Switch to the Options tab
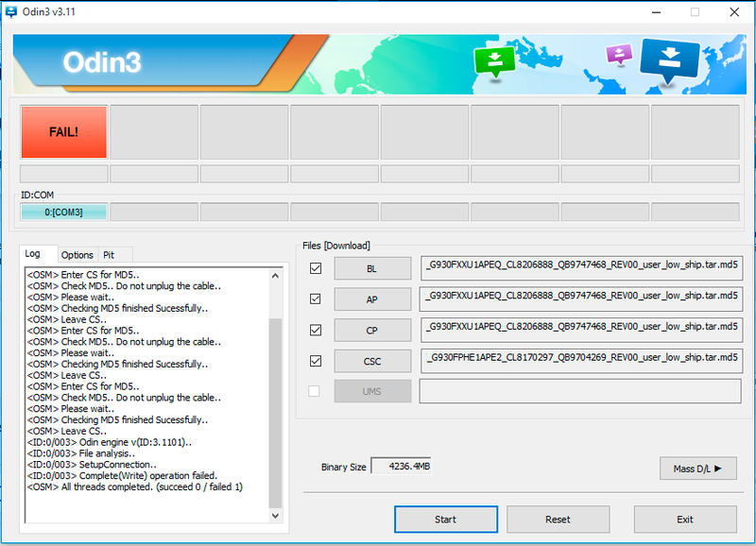The image size is (756, 546). [x=77, y=255]
